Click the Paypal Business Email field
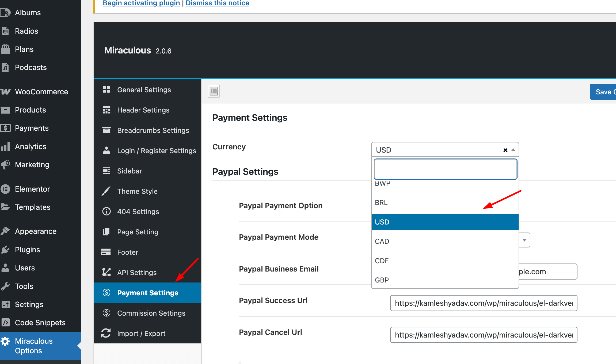Screen dimensions: 616x364 [x=548, y=272]
